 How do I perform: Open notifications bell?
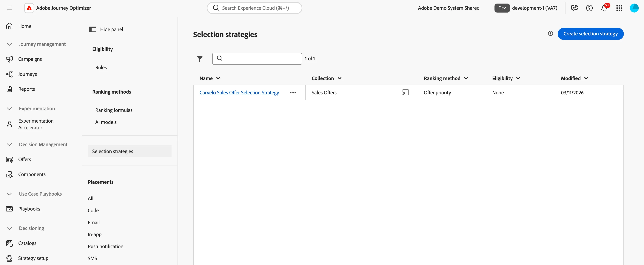click(604, 8)
